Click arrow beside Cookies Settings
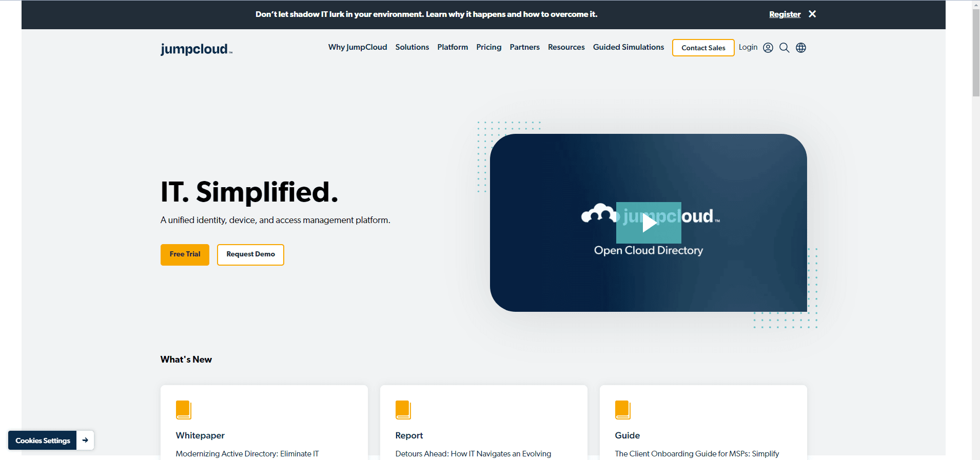Image resolution: width=980 pixels, height=460 pixels. point(85,440)
